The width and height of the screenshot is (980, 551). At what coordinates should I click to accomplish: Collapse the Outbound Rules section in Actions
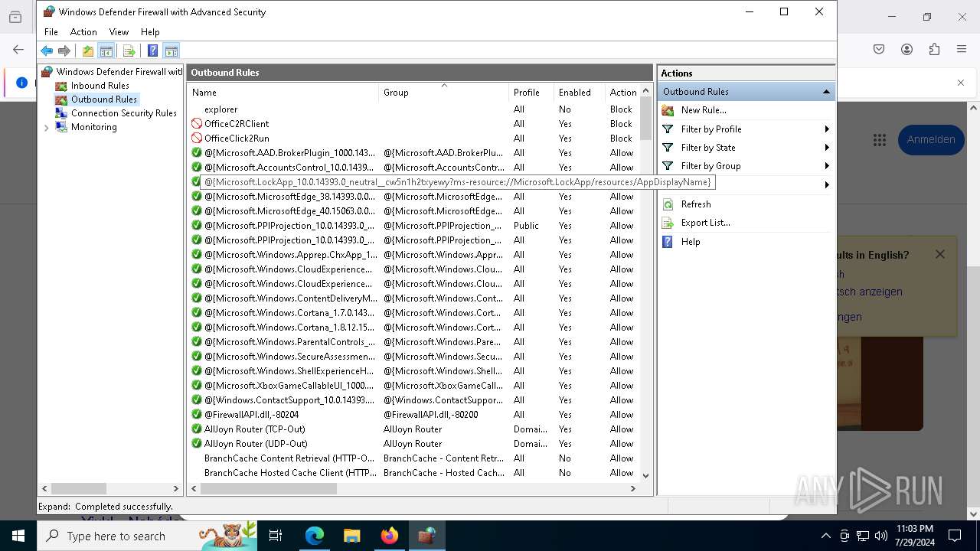pyautogui.click(x=826, y=92)
